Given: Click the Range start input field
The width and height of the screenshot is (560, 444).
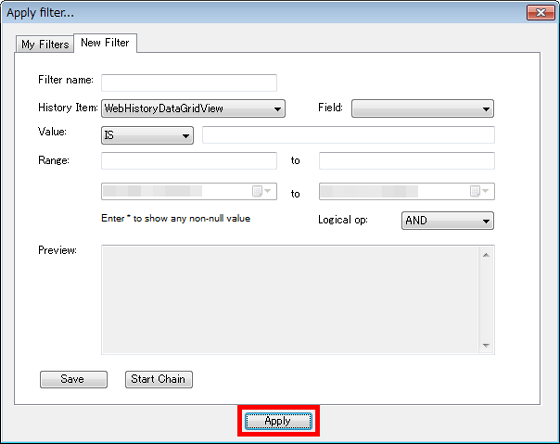Looking at the screenshot, I should (189, 161).
